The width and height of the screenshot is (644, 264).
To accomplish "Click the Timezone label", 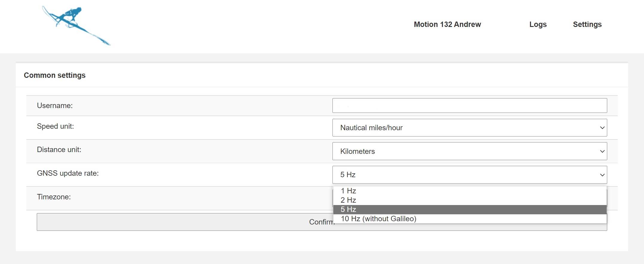I will click(x=54, y=197).
